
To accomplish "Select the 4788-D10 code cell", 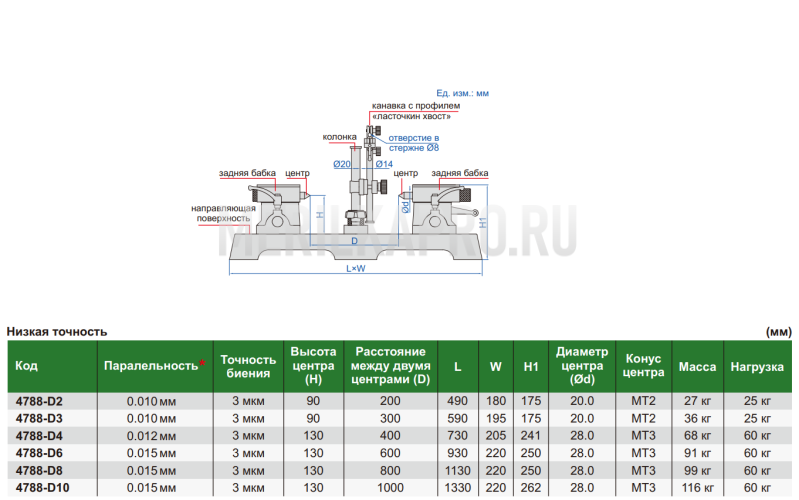I will [x=42, y=488].
